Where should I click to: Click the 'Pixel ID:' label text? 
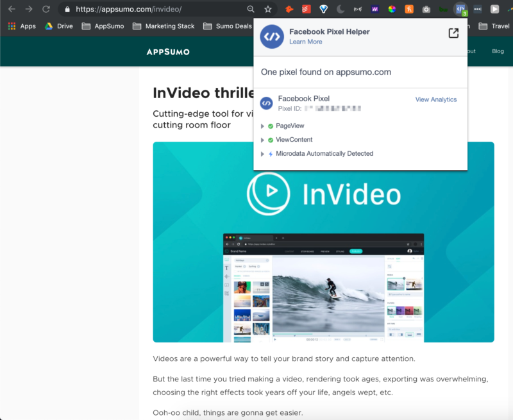[x=290, y=108]
